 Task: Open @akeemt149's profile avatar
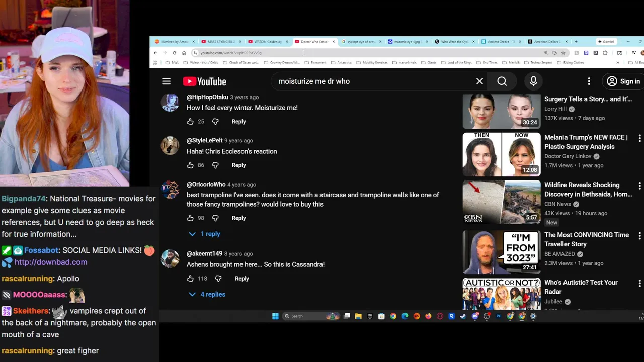click(170, 259)
